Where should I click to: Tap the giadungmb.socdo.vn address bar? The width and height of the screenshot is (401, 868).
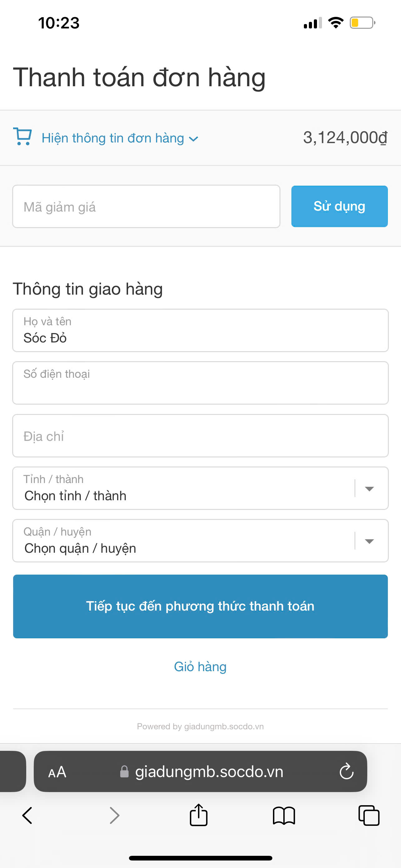coord(209,772)
